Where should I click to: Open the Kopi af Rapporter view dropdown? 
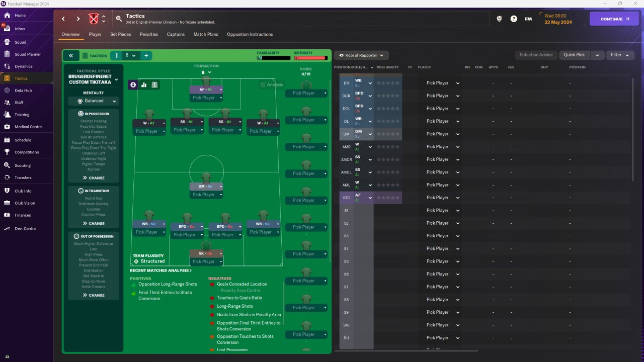[x=361, y=55]
